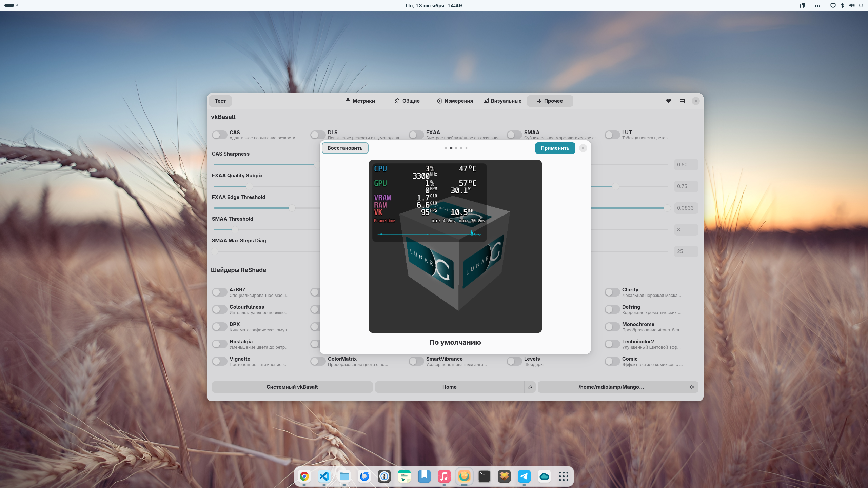Click the FXAA Quality Subpix slider handle

point(250,186)
